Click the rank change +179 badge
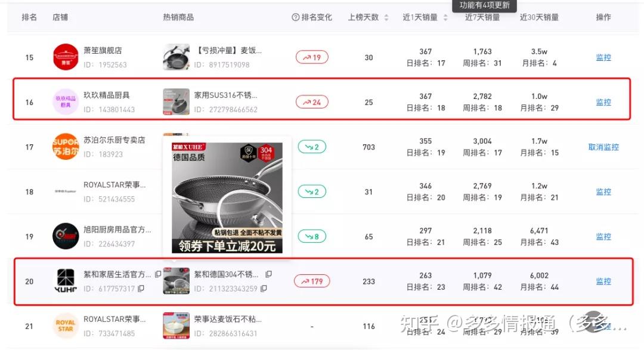644x350 pixels. [312, 281]
